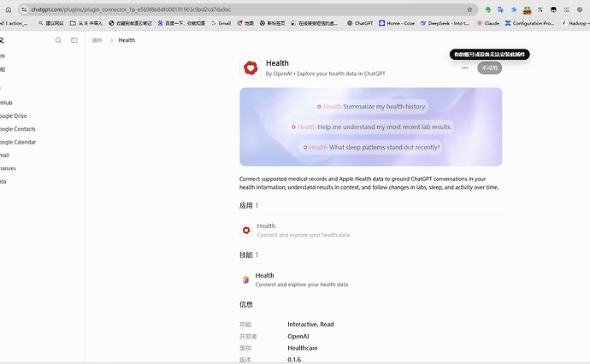Click the browser home icon
Screen dimensions: 590x364
pyautogui.click(x=9, y=9)
